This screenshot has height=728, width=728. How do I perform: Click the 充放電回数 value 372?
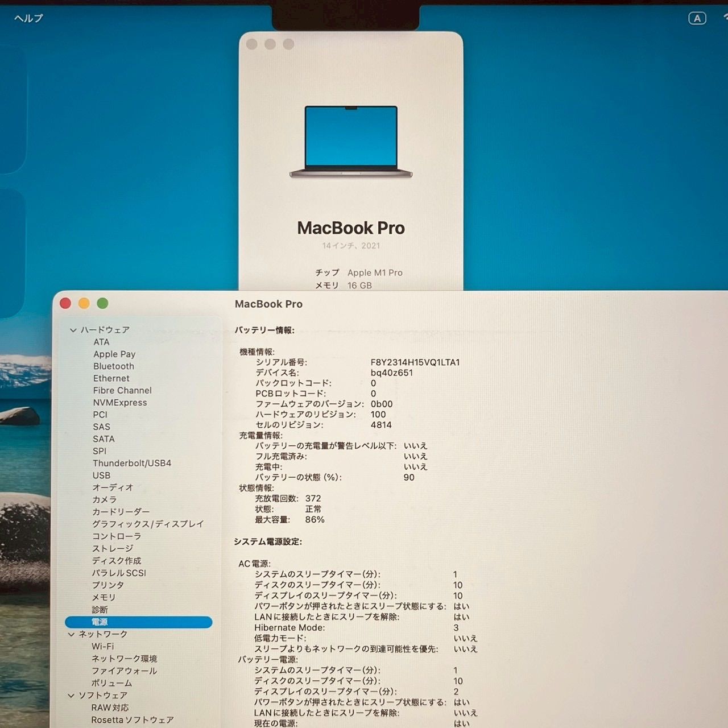click(x=313, y=498)
